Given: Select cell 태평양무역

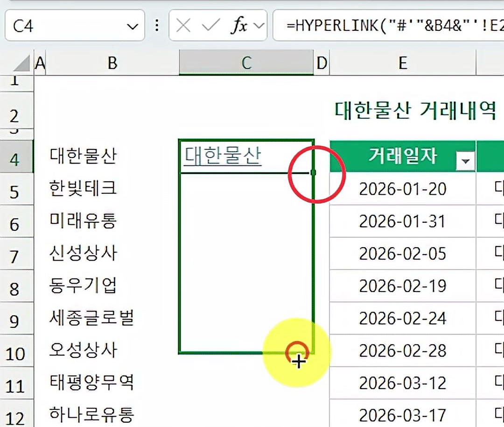Looking at the screenshot, I should point(112,383).
